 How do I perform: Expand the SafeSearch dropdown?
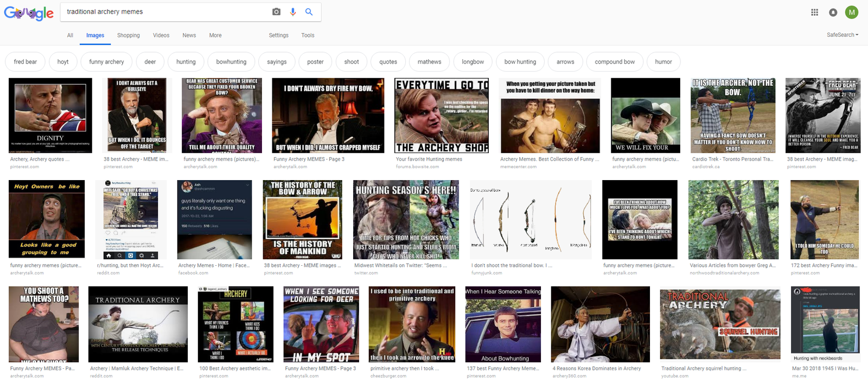(x=843, y=35)
